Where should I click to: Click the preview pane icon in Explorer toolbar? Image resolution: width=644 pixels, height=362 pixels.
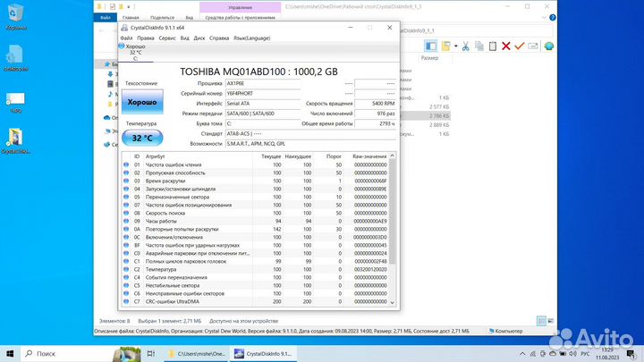click(430, 46)
